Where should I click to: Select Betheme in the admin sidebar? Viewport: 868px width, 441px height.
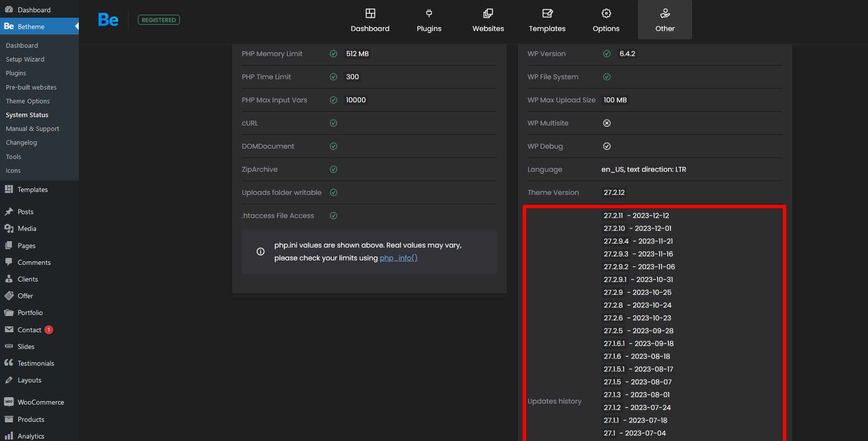coord(39,26)
